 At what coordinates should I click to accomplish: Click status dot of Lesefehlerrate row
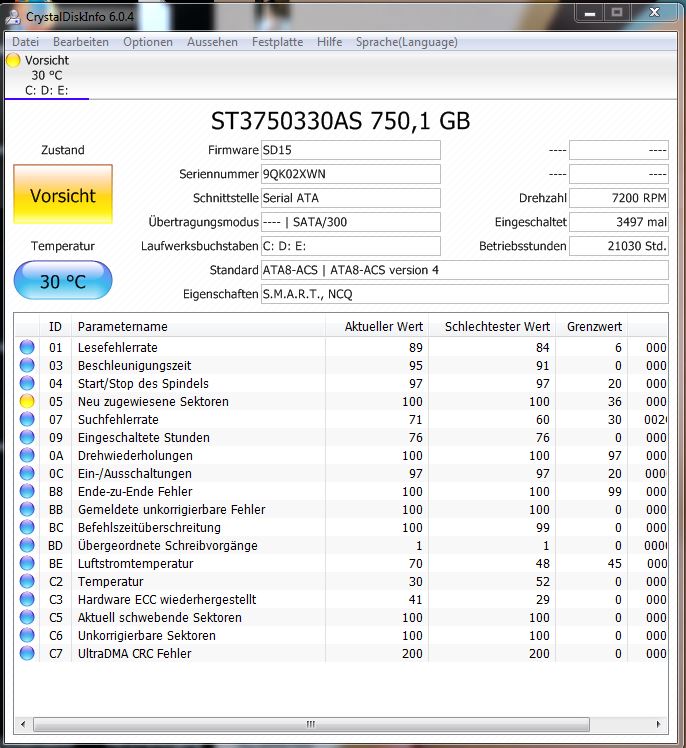(27, 347)
